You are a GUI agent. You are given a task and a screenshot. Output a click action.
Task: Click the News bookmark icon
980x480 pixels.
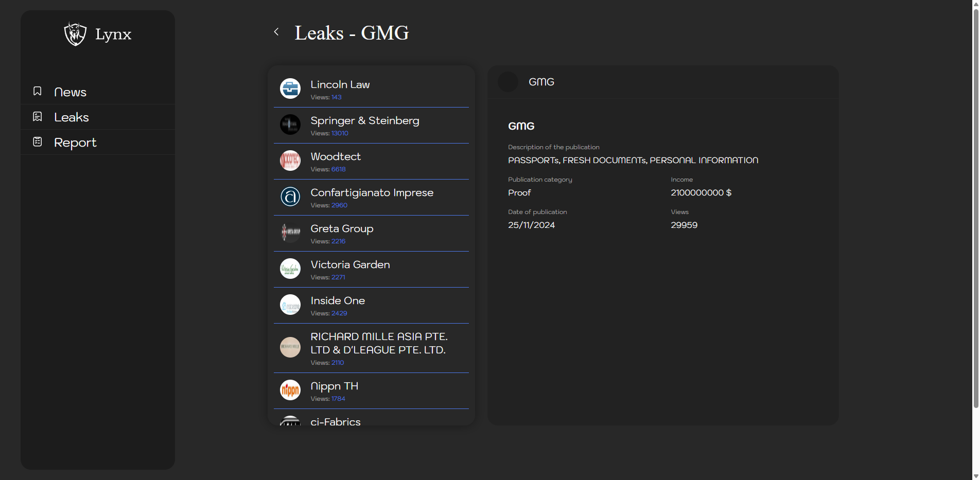[38, 91]
